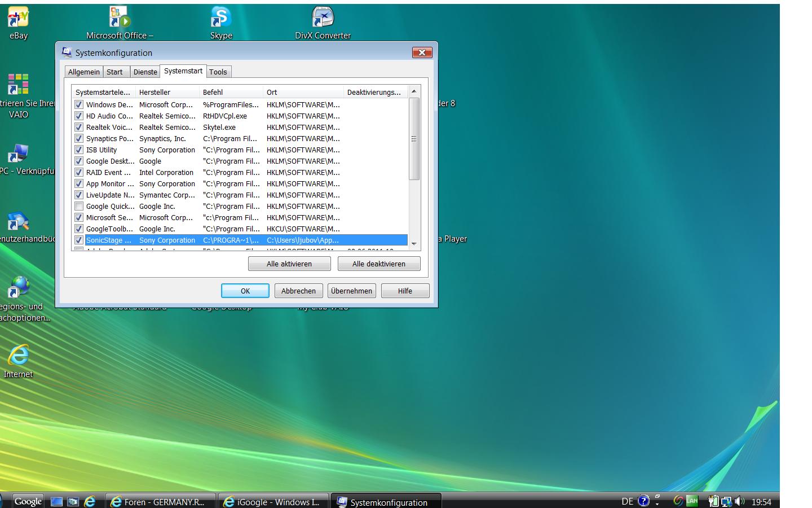Click the taskbar help question mark icon
812x508 pixels.
643,501
